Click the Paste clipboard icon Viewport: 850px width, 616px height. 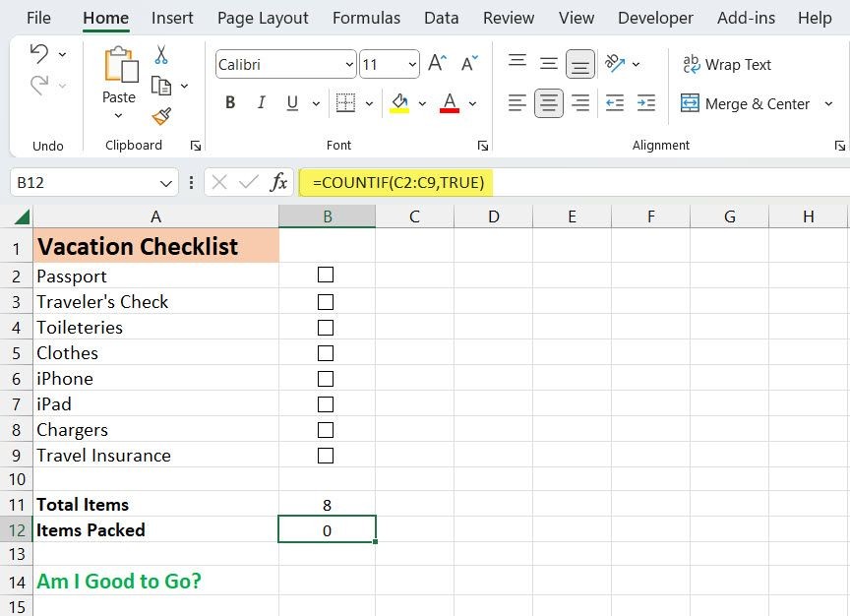coord(121,65)
